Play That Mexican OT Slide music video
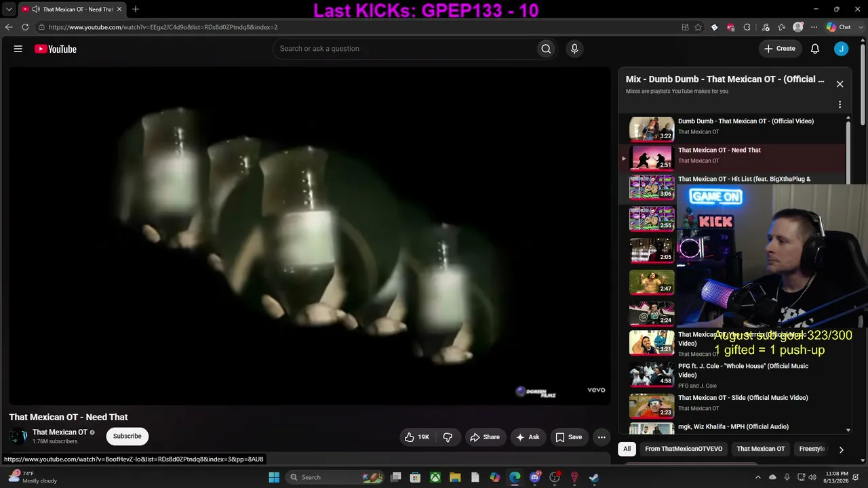Viewport: 868px width, 488px height. (x=734, y=405)
